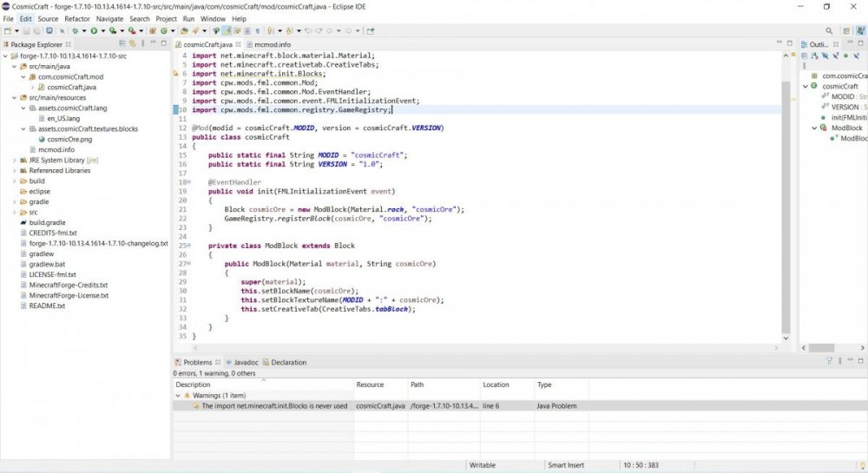Select en_US.lang file in explorer

click(x=59, y=118)
